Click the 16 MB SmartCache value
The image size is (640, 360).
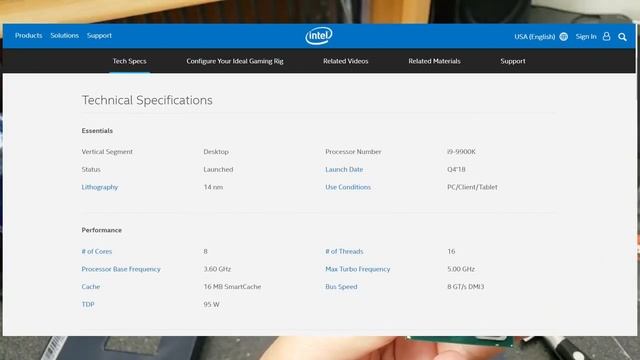click(x=232, y=287)
